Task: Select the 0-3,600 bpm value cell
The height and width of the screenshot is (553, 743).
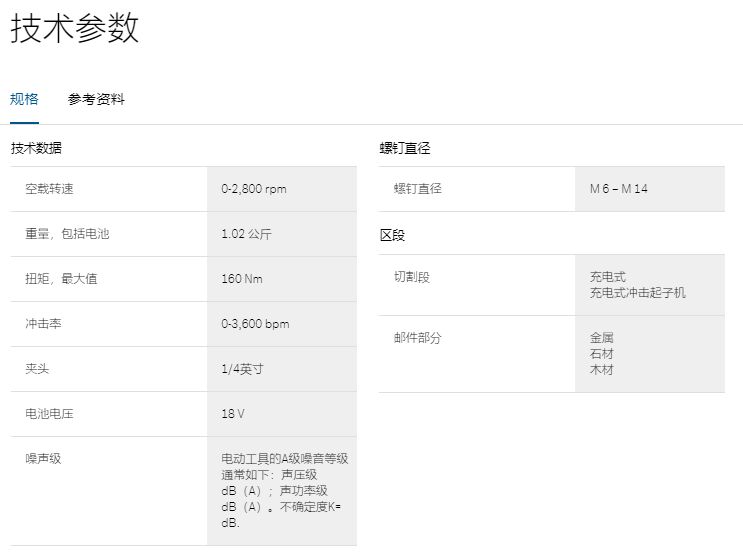Action: 255,324
